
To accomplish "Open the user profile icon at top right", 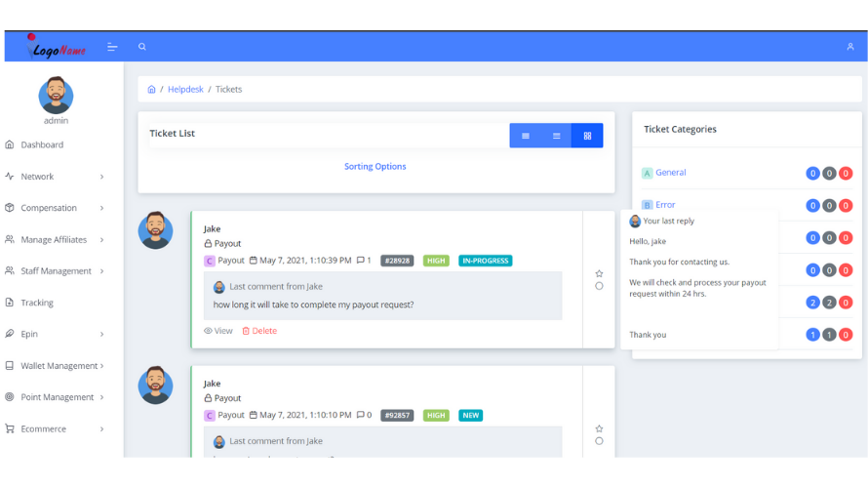I will pyautogui.click(x=850, y=47).
